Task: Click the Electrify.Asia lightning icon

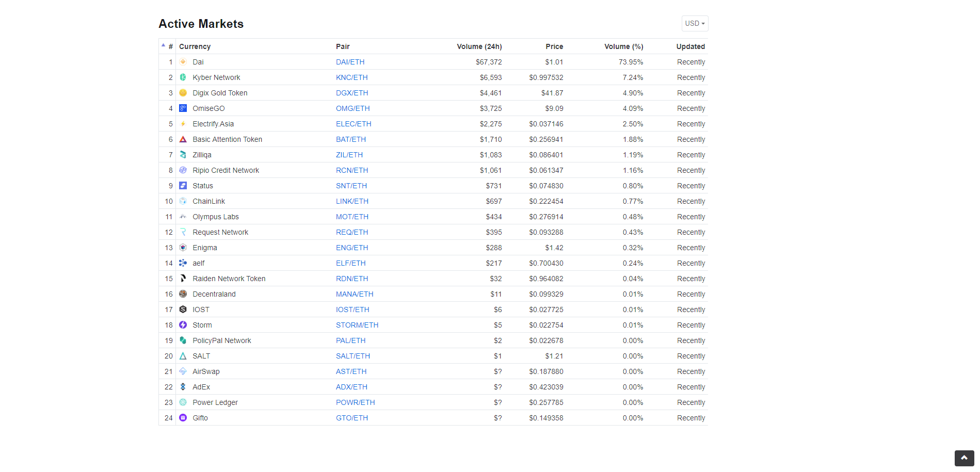Action: click(183, 124)
